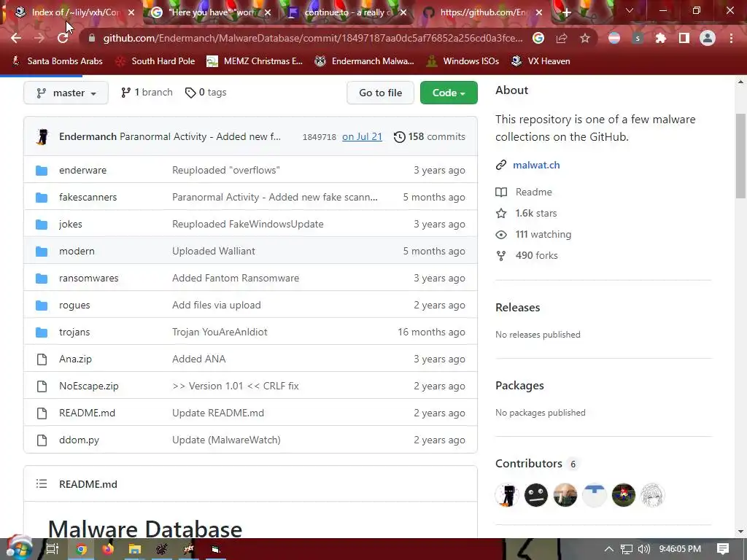Open the master branch dropdown
Image resolution: width=747 pixels, height=560 pixels.
click(66, 93)
